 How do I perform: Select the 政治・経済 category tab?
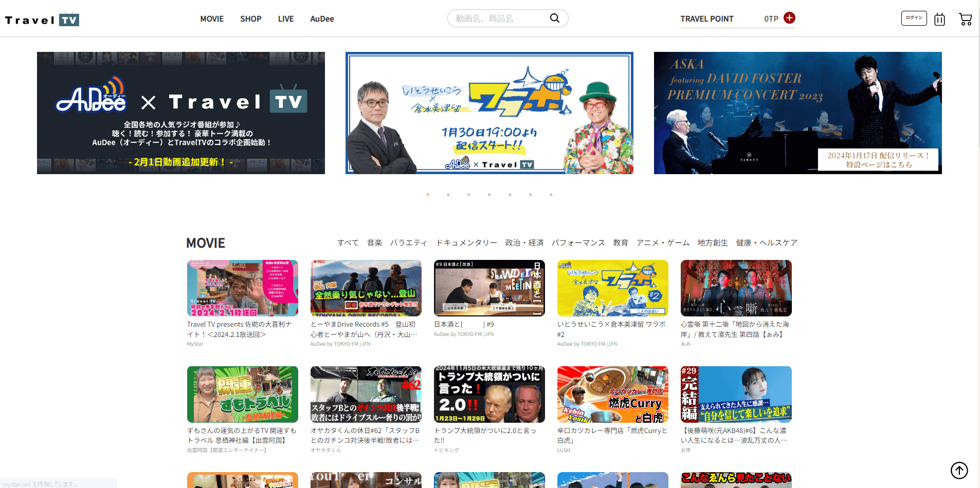[524, 242]
